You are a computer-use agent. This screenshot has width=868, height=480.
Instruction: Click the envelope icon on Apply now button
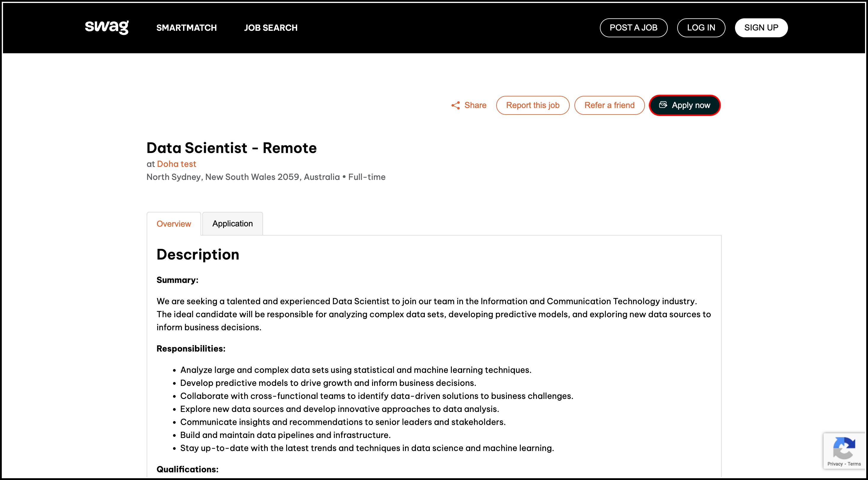[663, 105]
